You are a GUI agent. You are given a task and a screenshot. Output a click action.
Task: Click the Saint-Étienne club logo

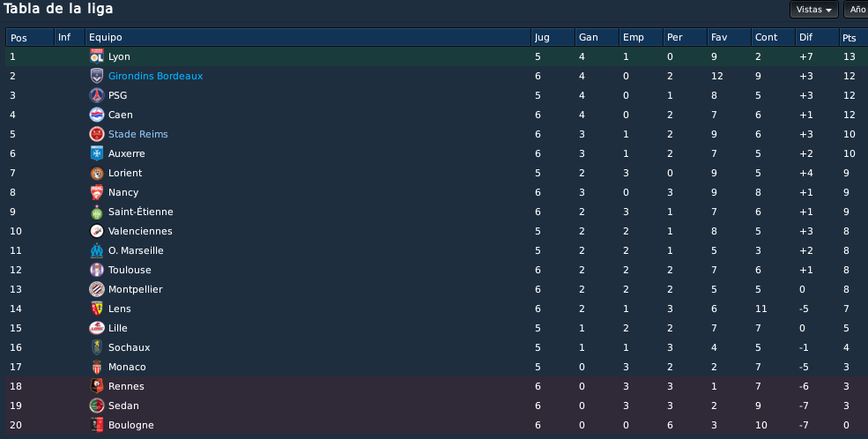tap(97, 212)
